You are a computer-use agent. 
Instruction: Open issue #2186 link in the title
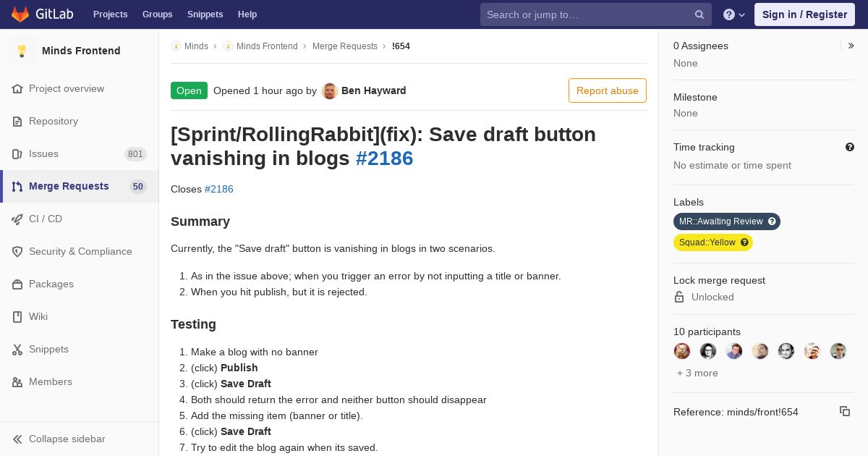[384, 158]
